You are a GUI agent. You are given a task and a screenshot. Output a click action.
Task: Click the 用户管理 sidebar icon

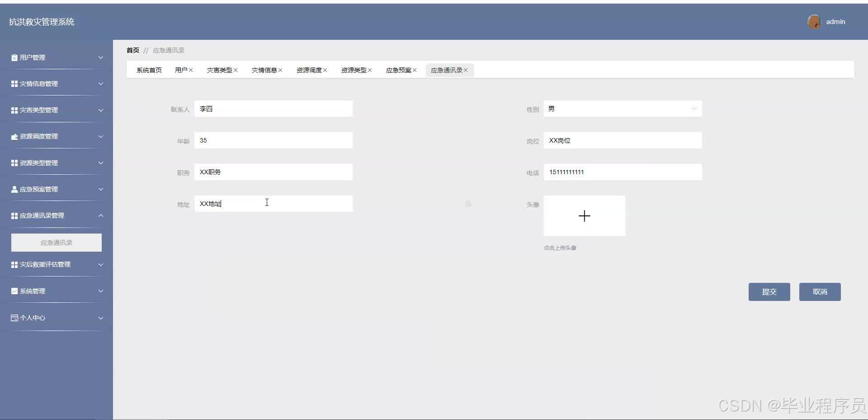14,57
